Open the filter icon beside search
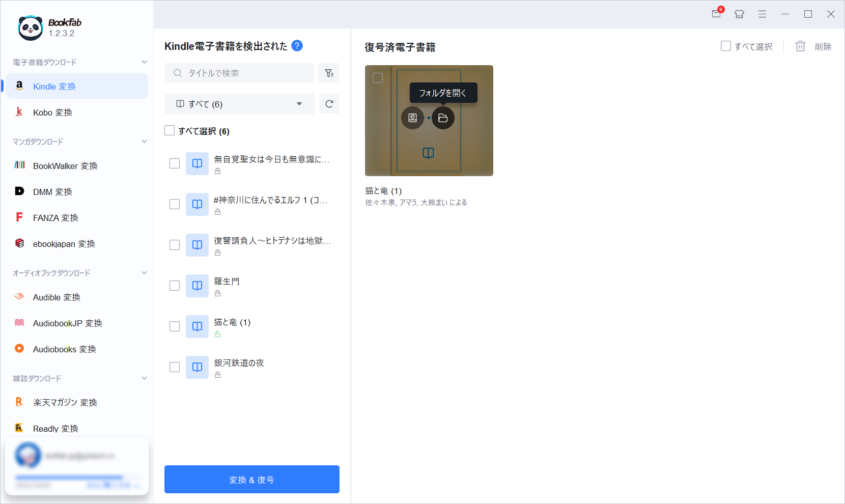845x504 pixels. pyautogui.click(x=329, y=73)
